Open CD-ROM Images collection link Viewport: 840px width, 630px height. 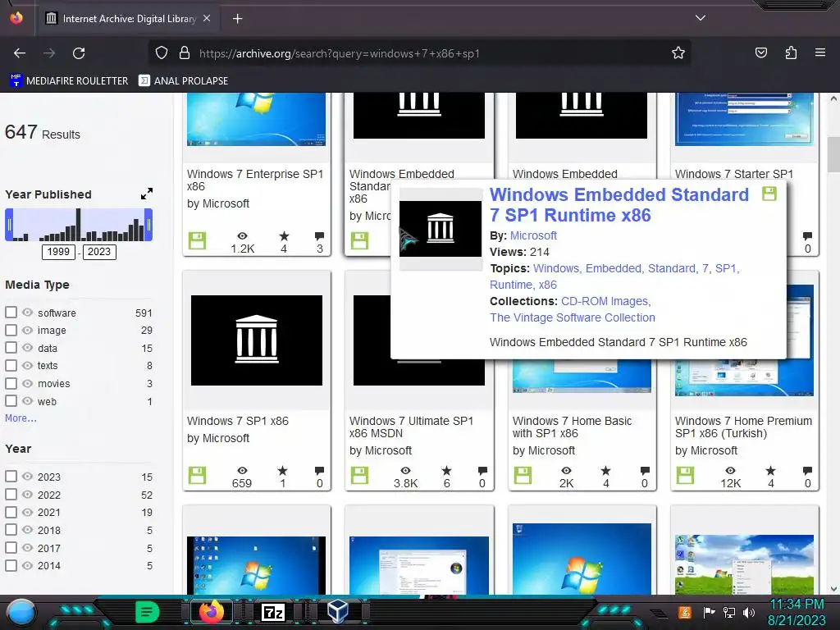[605, 301]
